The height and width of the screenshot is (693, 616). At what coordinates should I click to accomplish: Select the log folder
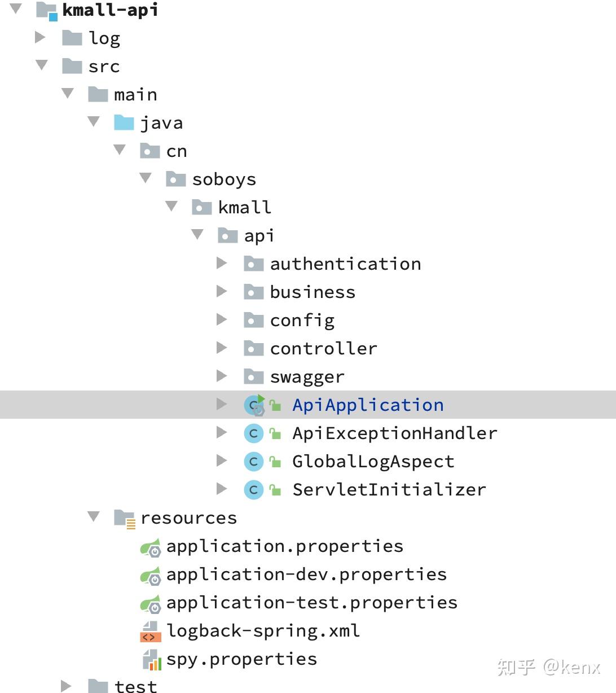tap(104, 37)
